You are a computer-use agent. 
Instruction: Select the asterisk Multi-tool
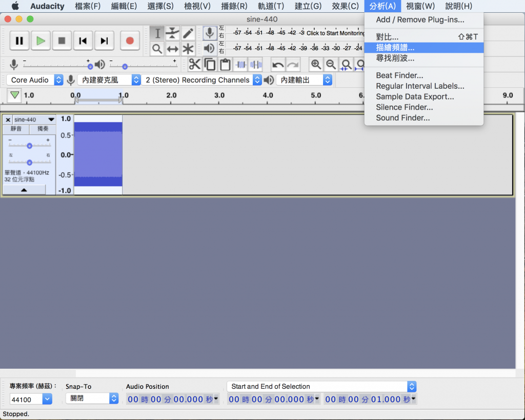pos(188,49)
